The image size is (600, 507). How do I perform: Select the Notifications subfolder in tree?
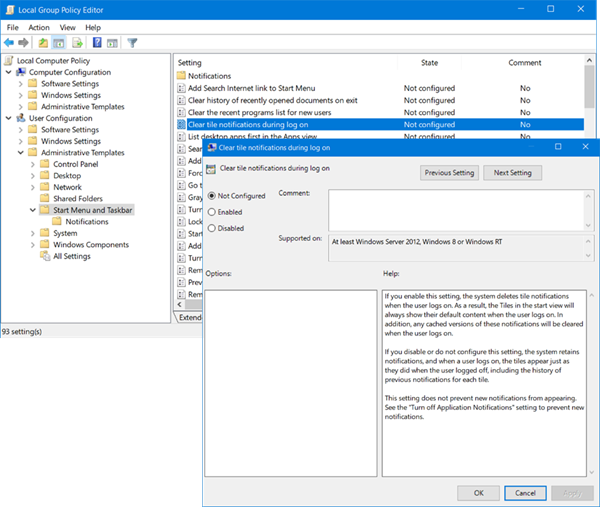click(87, 222)
